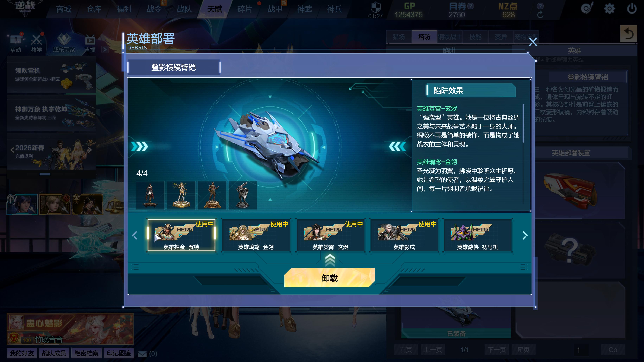The image size is (644, 362).
Task: Select hero card 英雄游侠-初号机
Action: pyautogui.click(x=477, y=235)
